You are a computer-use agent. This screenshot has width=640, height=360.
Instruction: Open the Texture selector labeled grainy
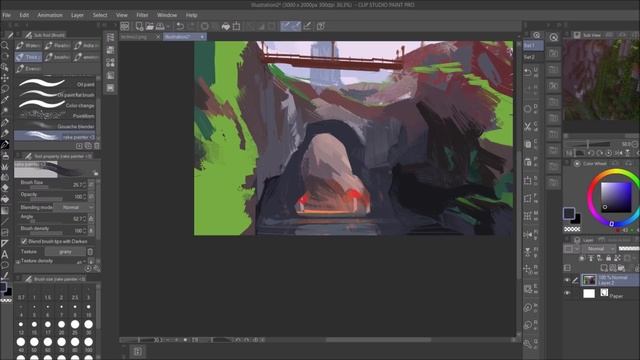[x=65, y=252]
